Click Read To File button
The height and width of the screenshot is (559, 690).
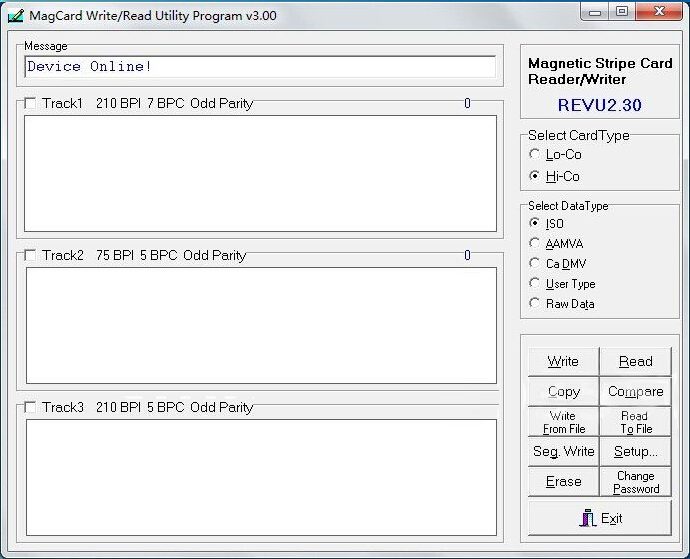[636, 422]
